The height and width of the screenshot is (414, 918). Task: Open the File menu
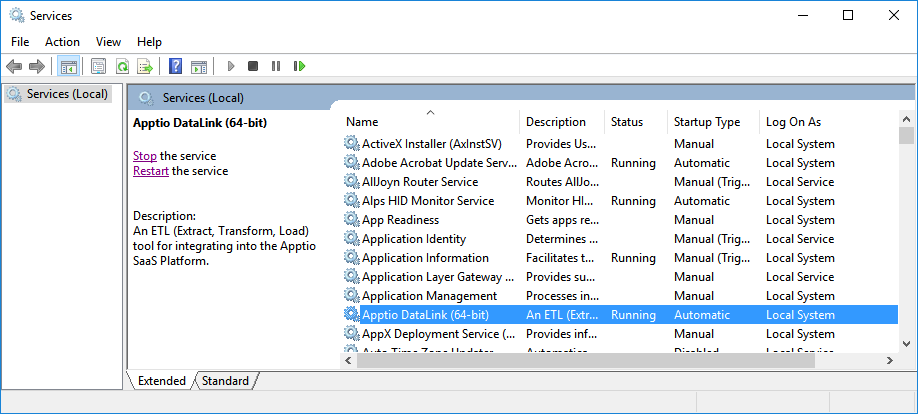[20, 42]
